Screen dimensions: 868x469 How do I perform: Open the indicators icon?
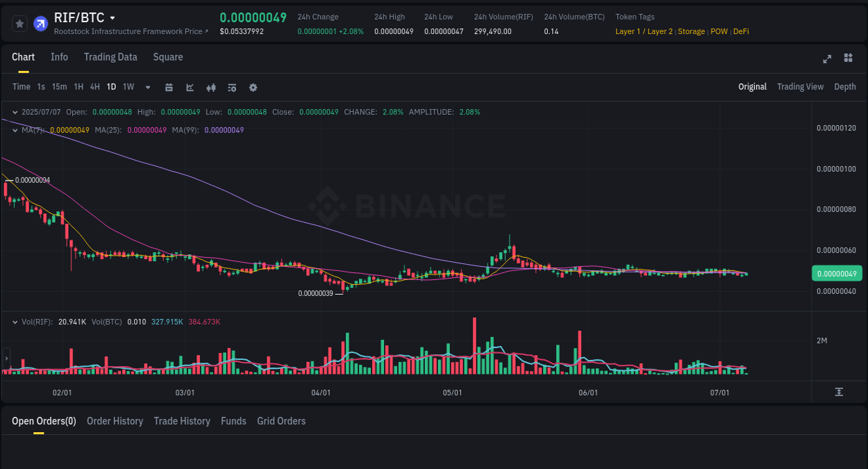pyautogui.click(x=210, y=87)
